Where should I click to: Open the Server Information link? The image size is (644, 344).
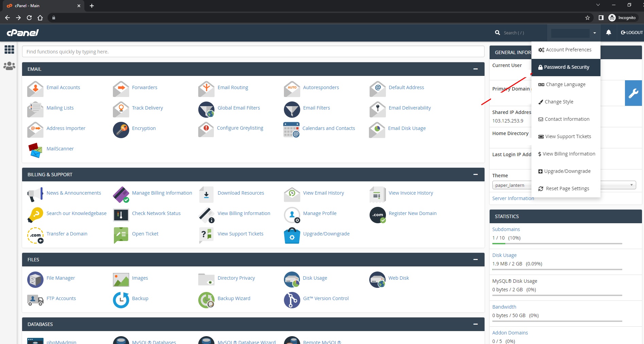(513, 198)
